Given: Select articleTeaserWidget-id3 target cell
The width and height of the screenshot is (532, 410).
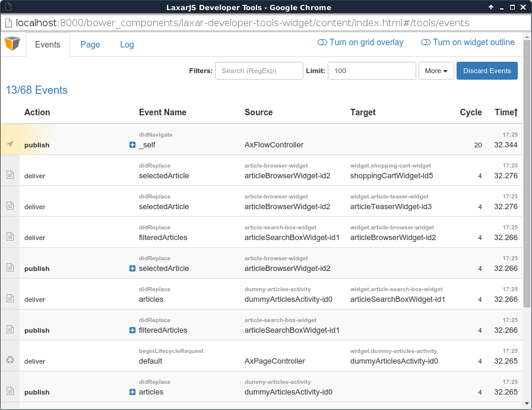Looking at the screenshot, I should [391, 207].
